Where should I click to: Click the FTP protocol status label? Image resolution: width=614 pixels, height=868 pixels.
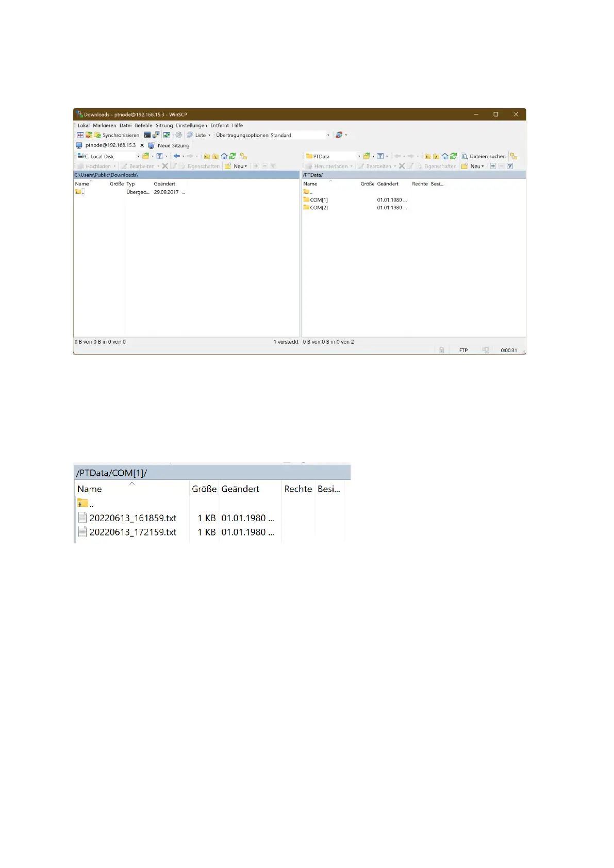[463, 350]
